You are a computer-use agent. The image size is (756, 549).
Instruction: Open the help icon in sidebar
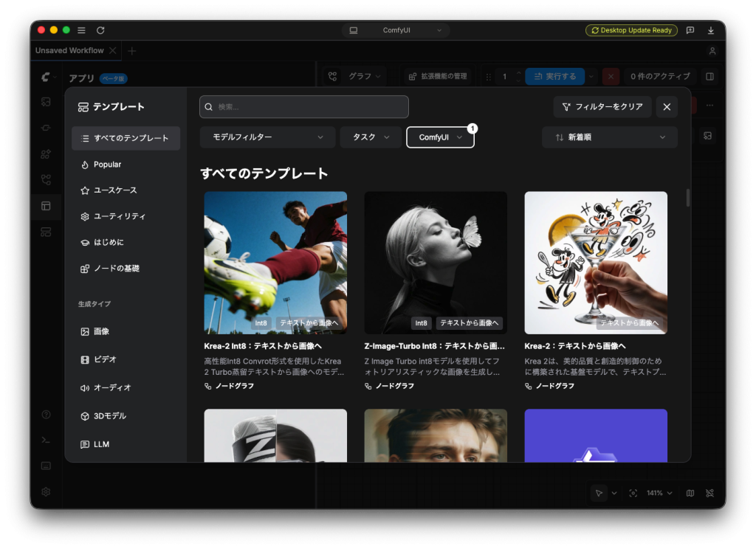click(x=46, y=414)
